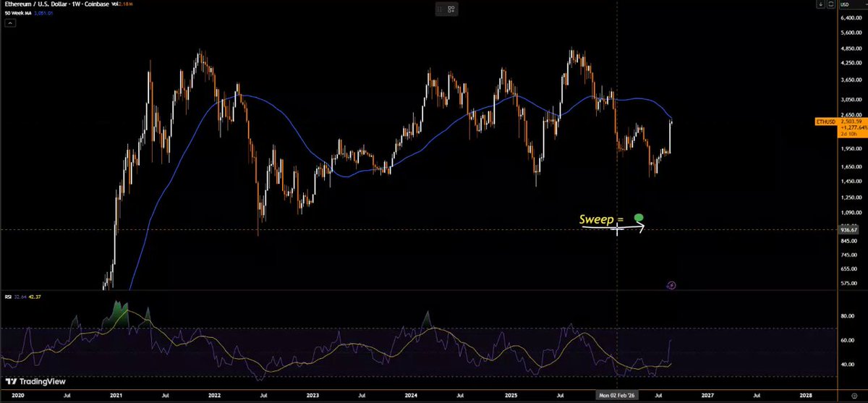
Task: Click the 60.00 RSI axis value
Action: (848, 340)
